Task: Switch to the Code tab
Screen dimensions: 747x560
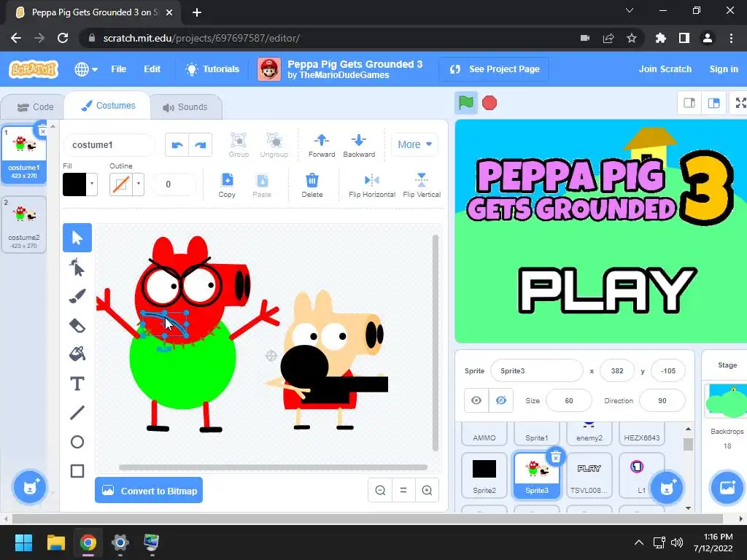Action: tap(35, 107)
